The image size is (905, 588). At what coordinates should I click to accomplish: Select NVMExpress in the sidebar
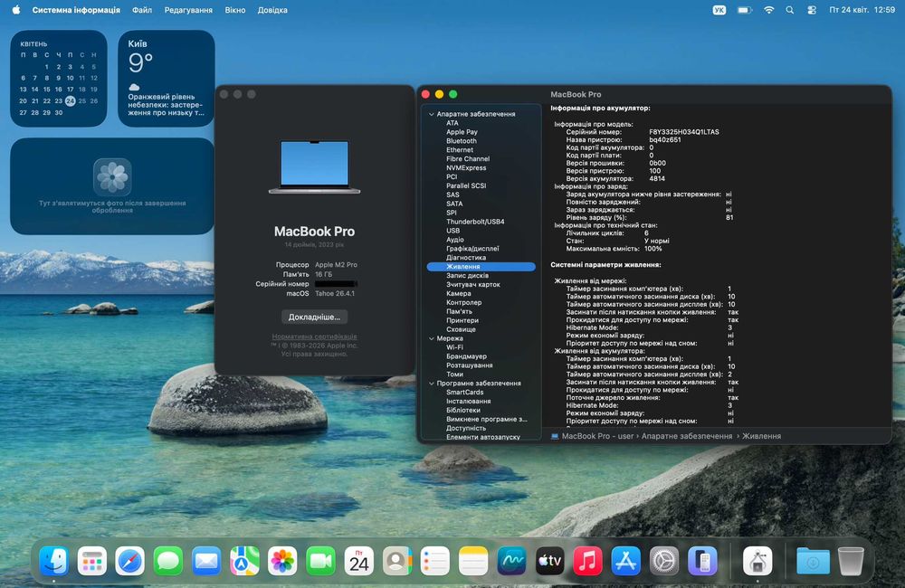[466, 168]
